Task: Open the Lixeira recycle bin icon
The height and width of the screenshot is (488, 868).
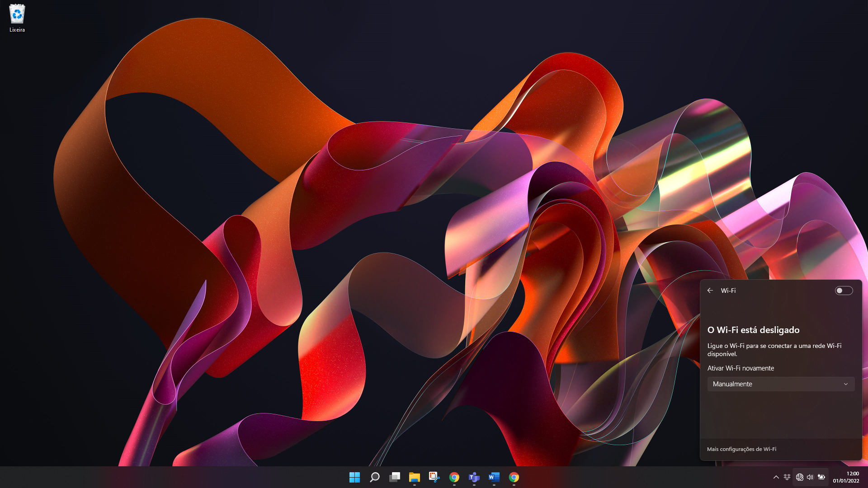Action: [17, 18]
